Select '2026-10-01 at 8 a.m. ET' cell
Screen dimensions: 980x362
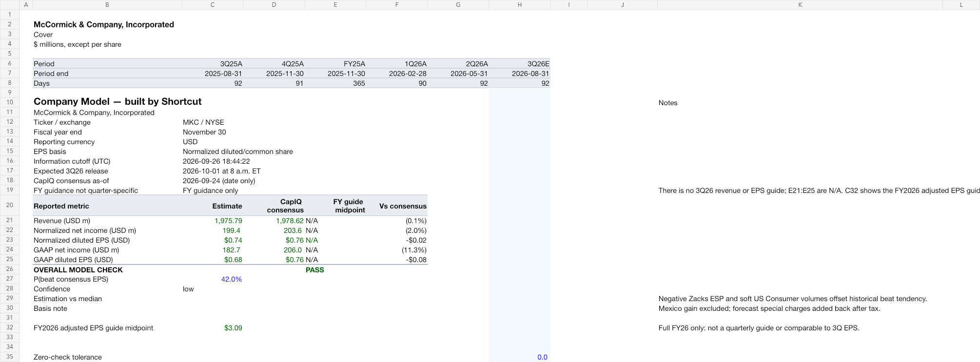(x=222, y=171)
